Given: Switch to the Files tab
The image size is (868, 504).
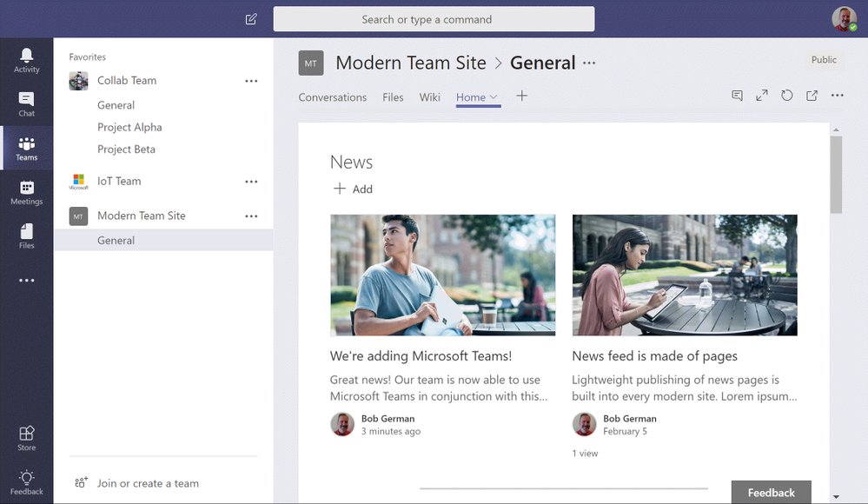Looking at the screenshot, I should (x=393, y=97).
